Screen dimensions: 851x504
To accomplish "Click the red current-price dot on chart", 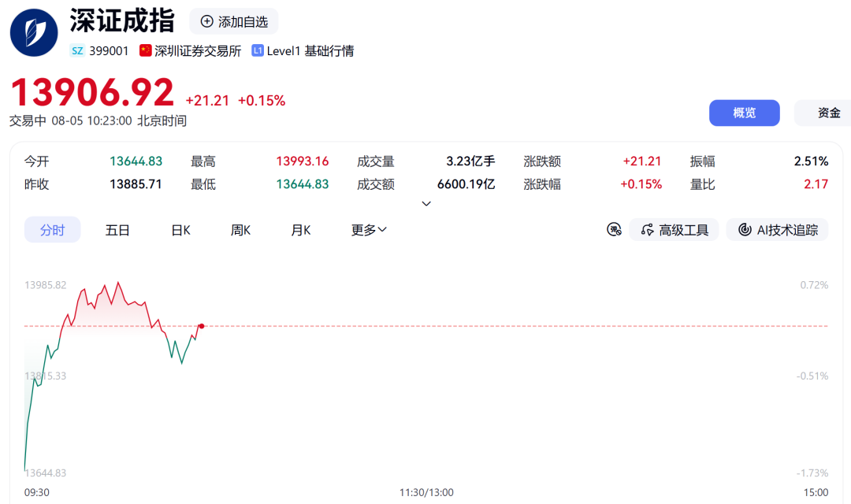I will [x=202, y=326].
